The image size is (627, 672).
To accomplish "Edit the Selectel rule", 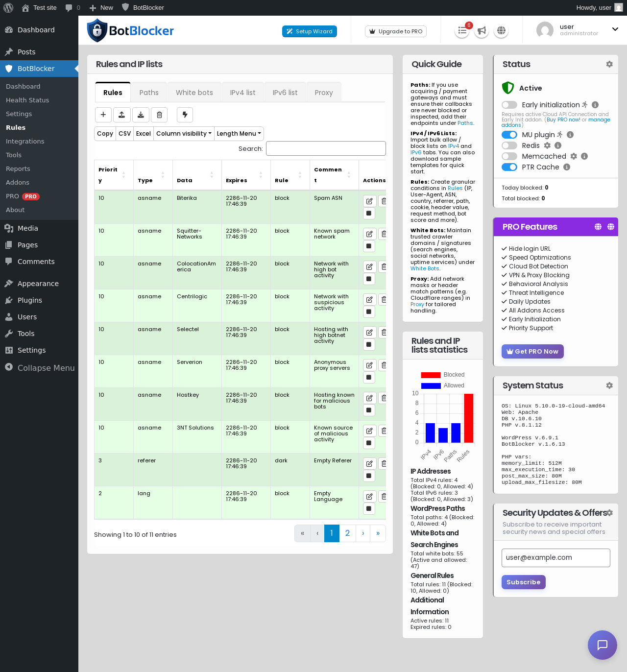I will tap(369, 332).
